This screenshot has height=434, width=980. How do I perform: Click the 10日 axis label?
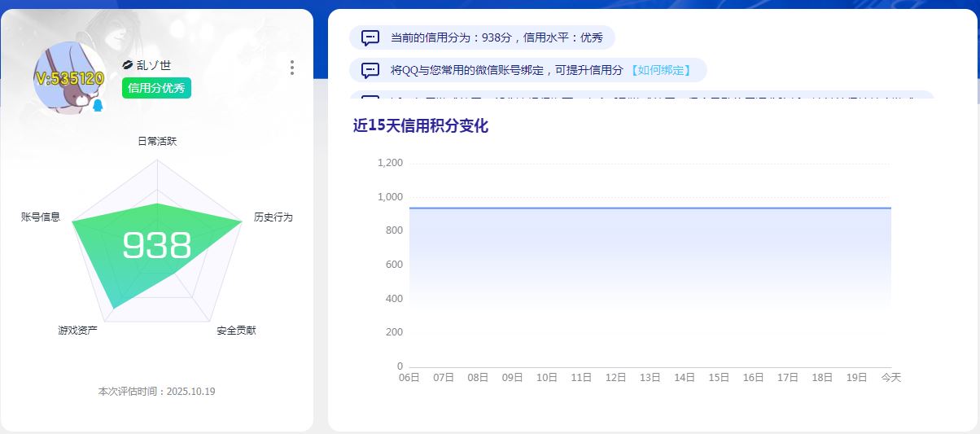coord(547,378)
